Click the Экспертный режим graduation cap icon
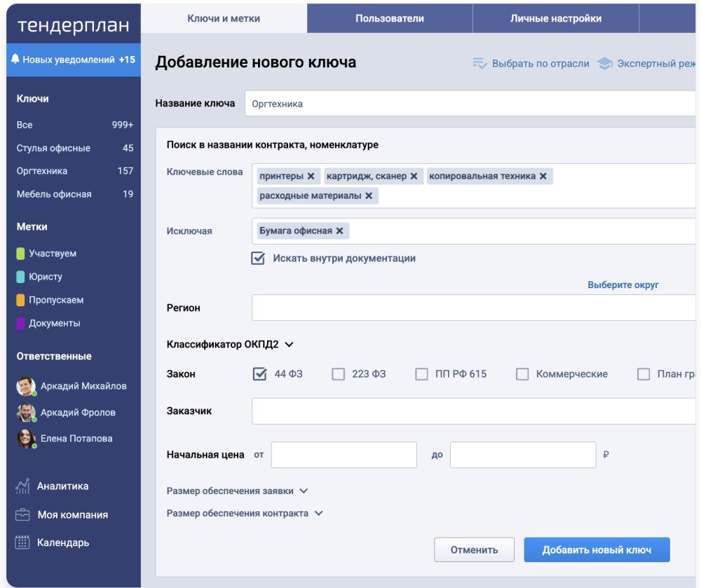Image resolution: width=701 pixels, height=588 pixels. tap(604, 64)
